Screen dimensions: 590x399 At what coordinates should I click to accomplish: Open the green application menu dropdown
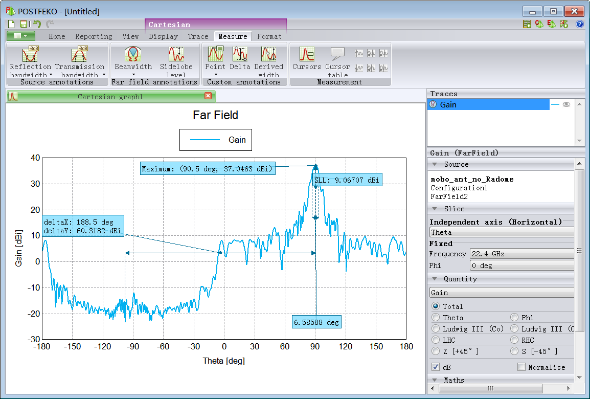pos(21,36)
